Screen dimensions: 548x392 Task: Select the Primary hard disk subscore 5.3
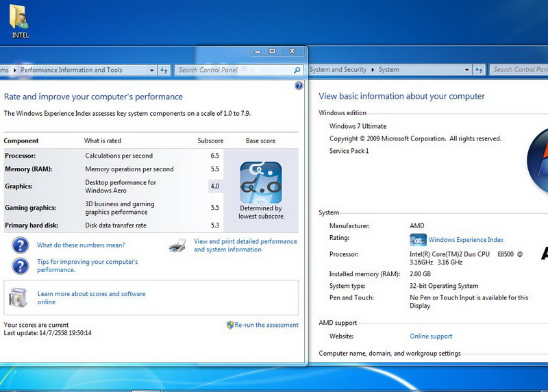coord(214,225)
